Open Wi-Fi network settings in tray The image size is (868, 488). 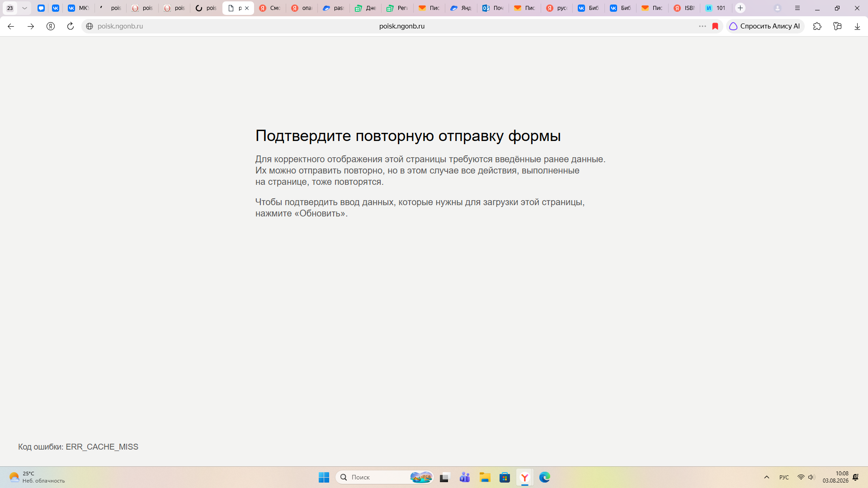click(801, 477)
